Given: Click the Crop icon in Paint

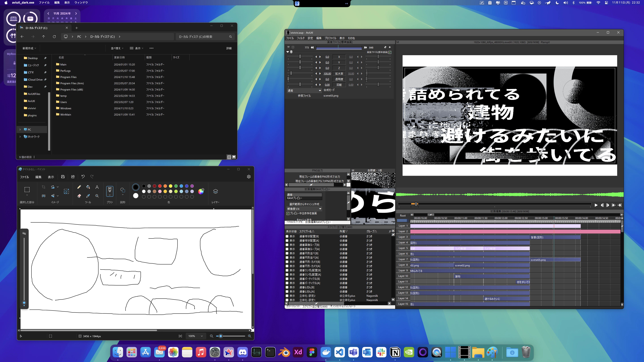Looking at the screenshot, I should click(x=43, y=187).
